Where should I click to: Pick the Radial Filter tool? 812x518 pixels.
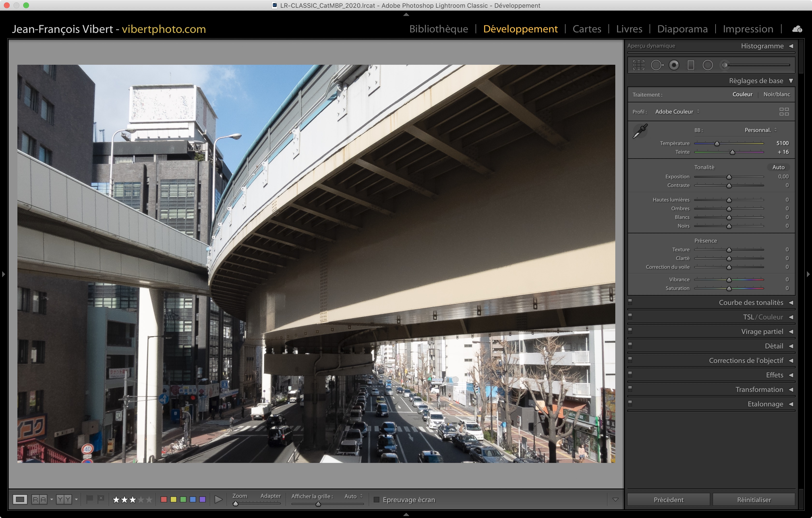tap(707, 65)
